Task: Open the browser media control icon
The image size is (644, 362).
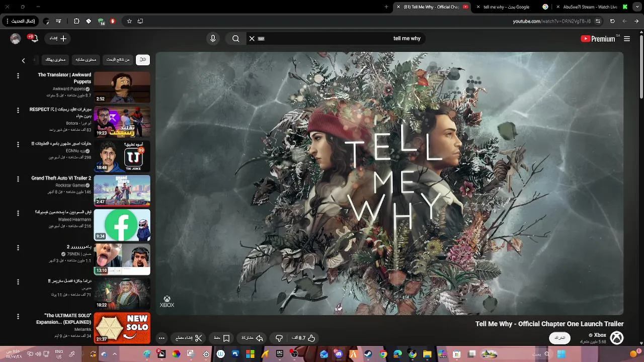Action: [58, 21]
